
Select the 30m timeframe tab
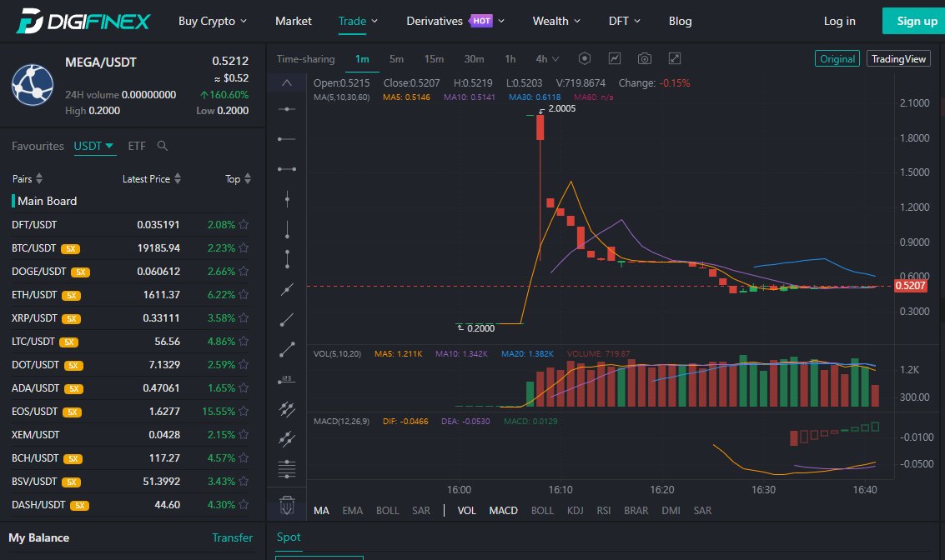[474, 58]
